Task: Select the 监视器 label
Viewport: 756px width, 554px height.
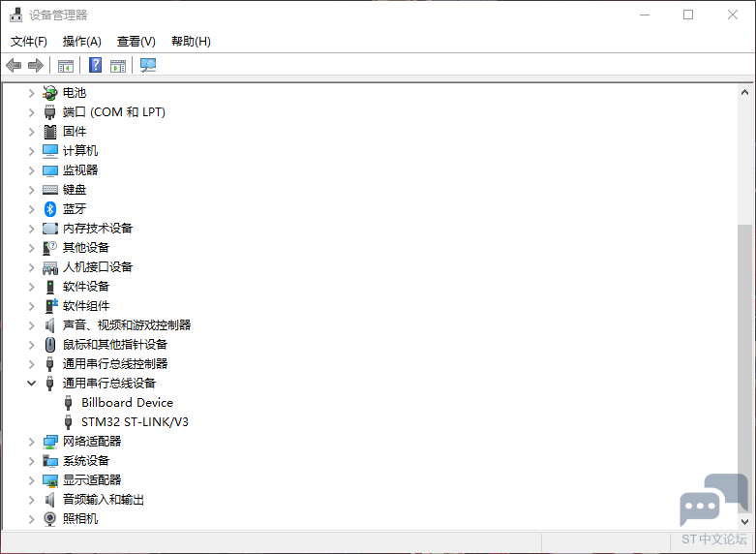Action: [x=80, y=170]
